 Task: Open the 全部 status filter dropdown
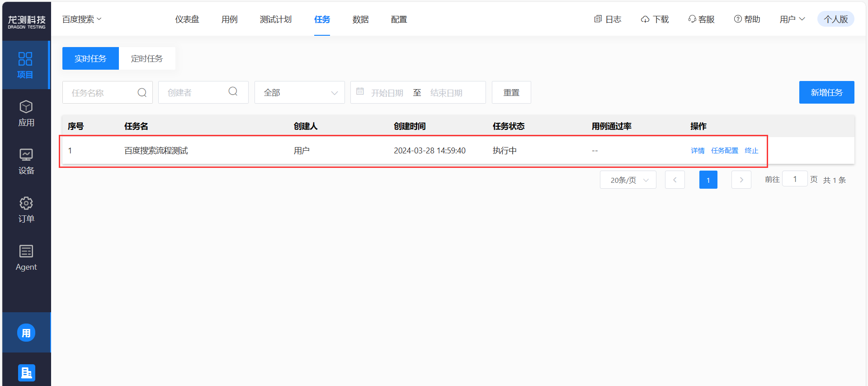pos(300,92)
